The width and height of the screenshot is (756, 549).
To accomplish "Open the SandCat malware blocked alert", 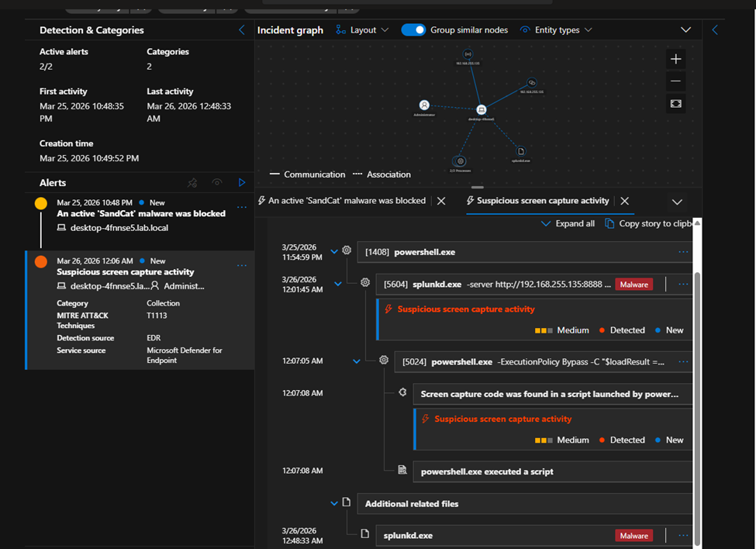I will click(x=141, y=213).
